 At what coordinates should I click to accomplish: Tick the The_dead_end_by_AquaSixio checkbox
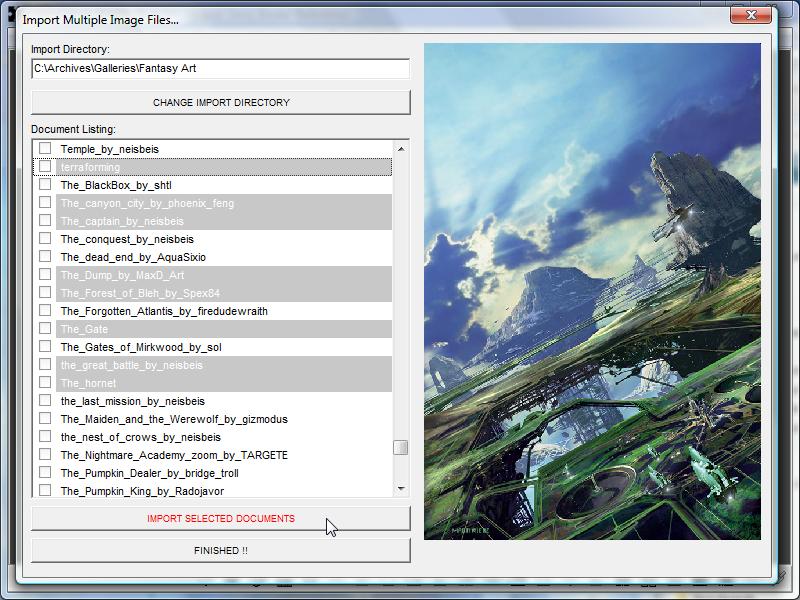click(45, 257)
